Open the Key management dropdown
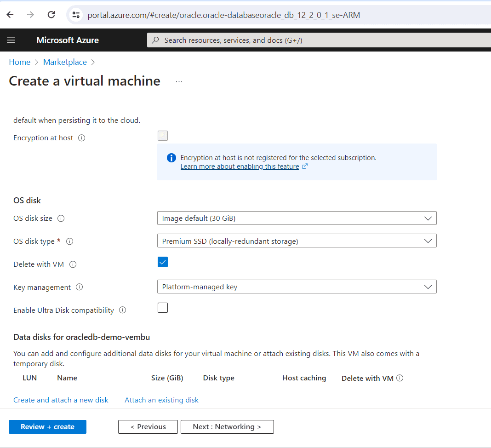 coord(297,287)
